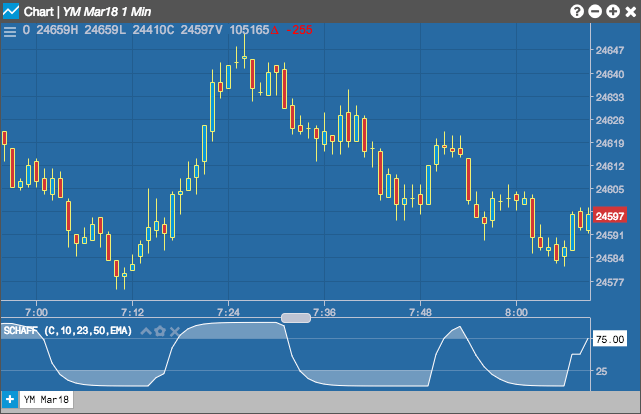This screenshot has width=641, height=414.
Task: Click the 7:24 time axis label
Action: pos(229,313)
